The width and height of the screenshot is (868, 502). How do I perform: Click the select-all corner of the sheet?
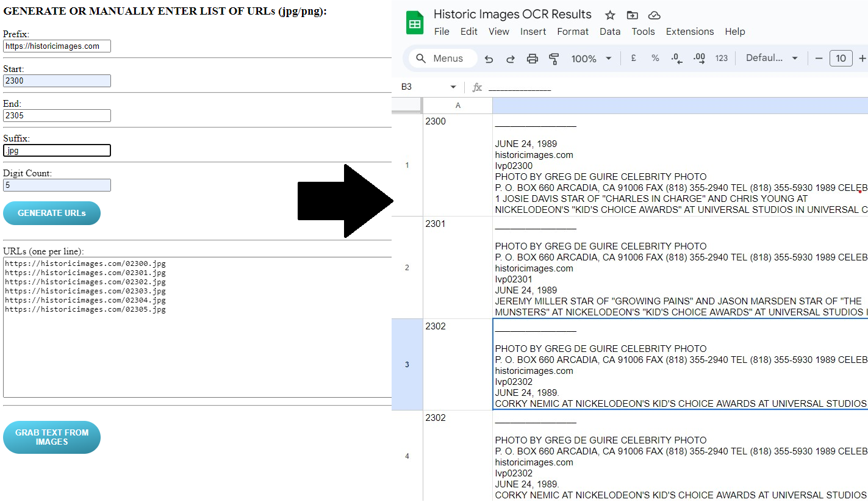tap(407, 106)
